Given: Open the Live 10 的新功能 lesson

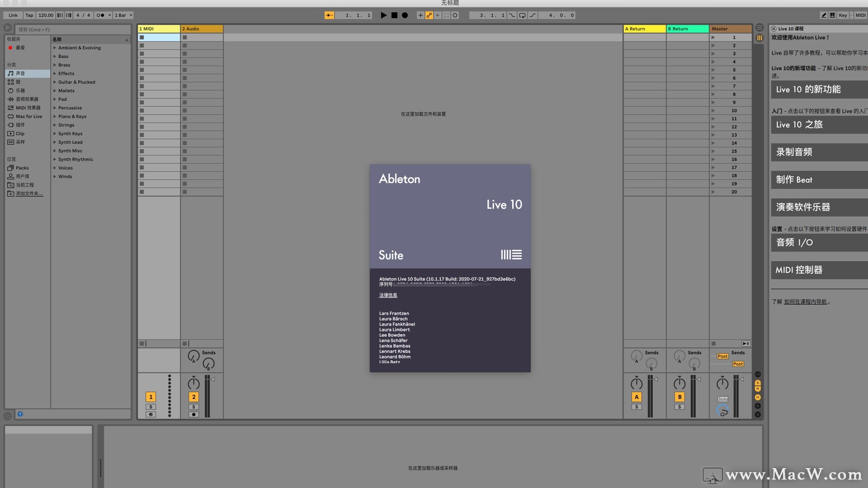Looking at the screenshot, I should 819,89.
